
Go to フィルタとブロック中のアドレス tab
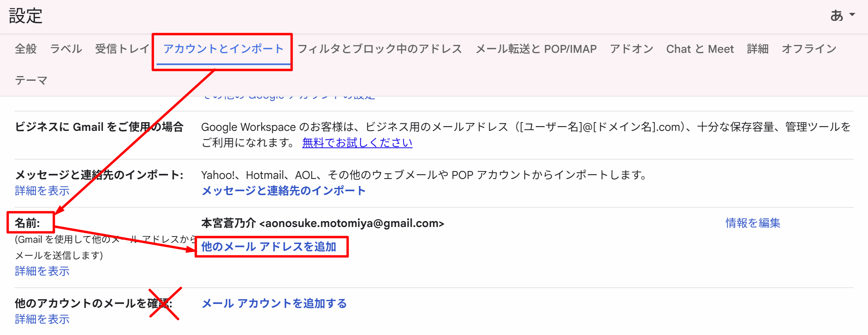(379, 49)
